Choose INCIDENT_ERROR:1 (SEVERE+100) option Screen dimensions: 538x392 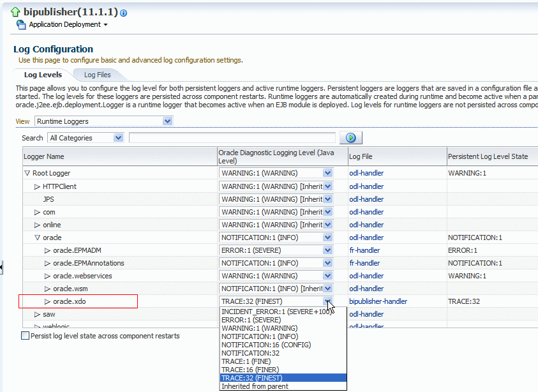pyautogui.click(x=283, y=312)
